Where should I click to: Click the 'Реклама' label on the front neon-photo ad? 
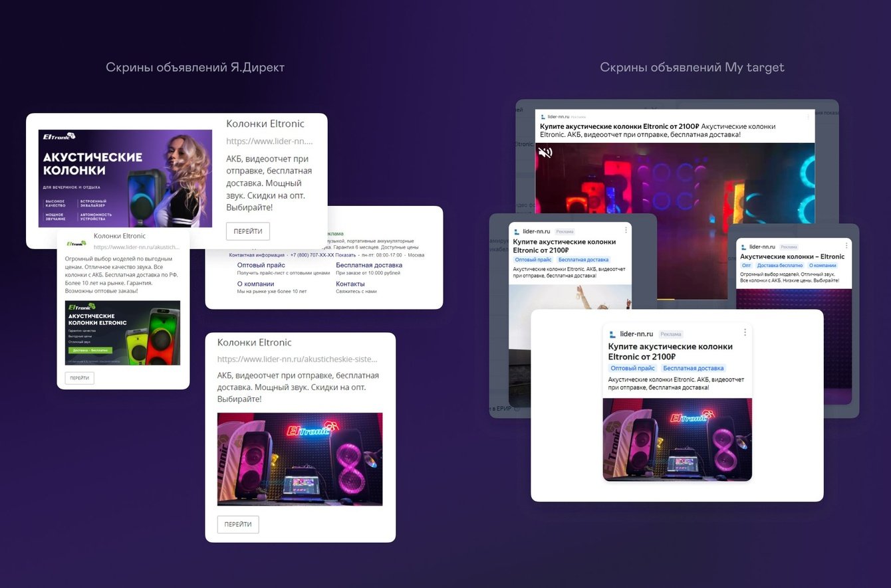click(x=671, y=334)
